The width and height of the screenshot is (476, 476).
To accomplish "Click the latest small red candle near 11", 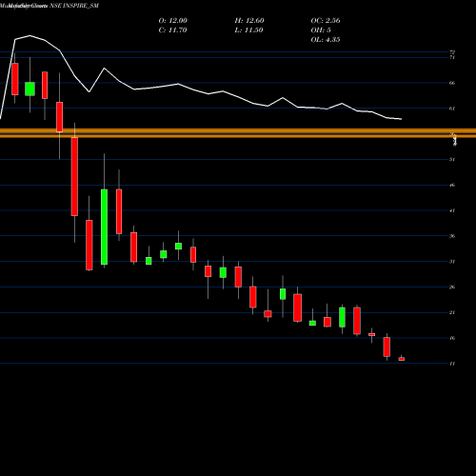I will (x=402, y=359).
